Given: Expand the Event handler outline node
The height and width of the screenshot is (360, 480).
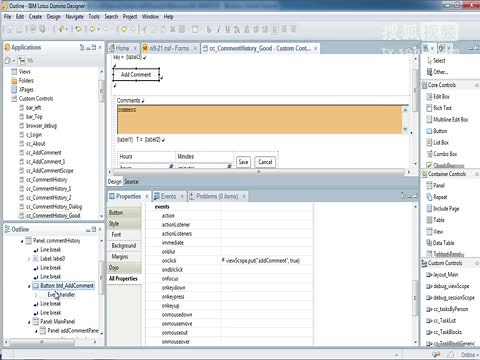Looking at the screenshot, I should click(x=36, y=295).
